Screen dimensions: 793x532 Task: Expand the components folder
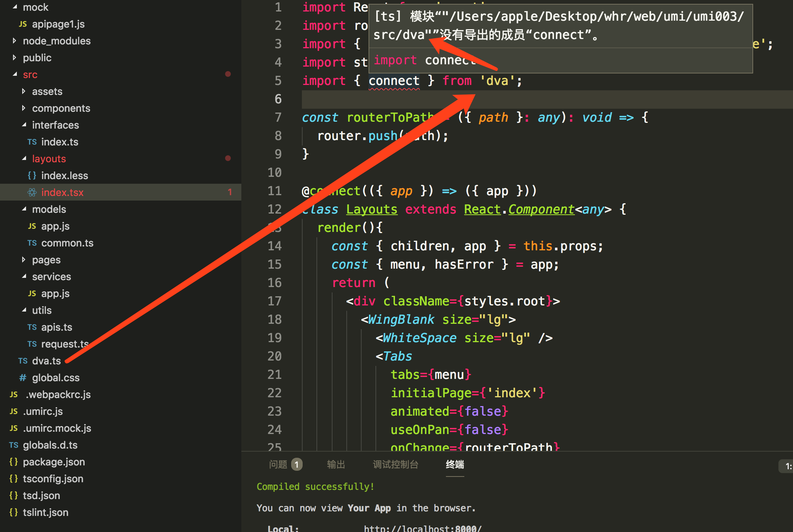point(24,108)
